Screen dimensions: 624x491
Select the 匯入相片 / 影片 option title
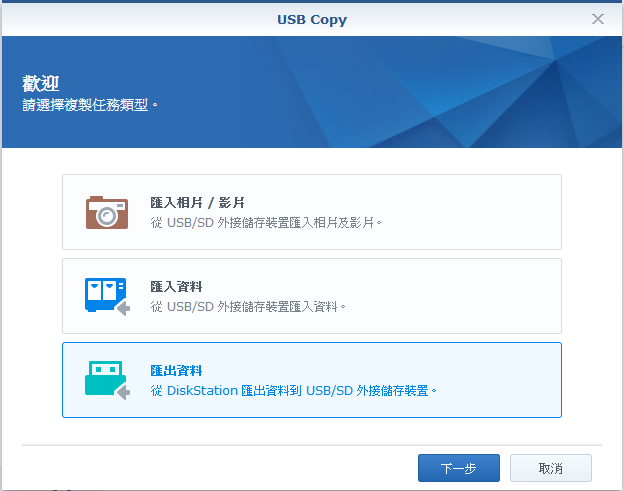click(197, 203)
